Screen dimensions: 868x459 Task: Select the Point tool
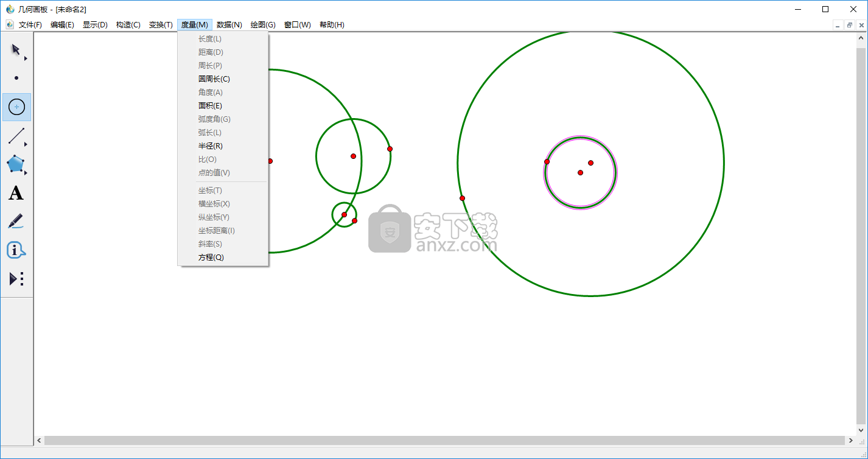tap(16, 78)
